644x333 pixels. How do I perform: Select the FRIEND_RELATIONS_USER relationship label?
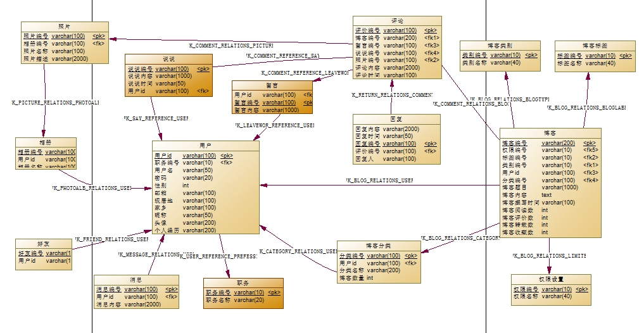click(111, 239)
